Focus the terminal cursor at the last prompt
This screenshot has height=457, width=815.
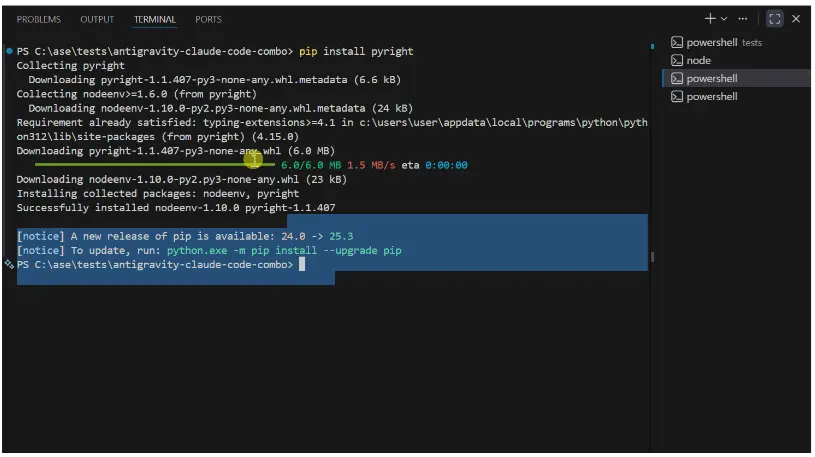[301, 265]
